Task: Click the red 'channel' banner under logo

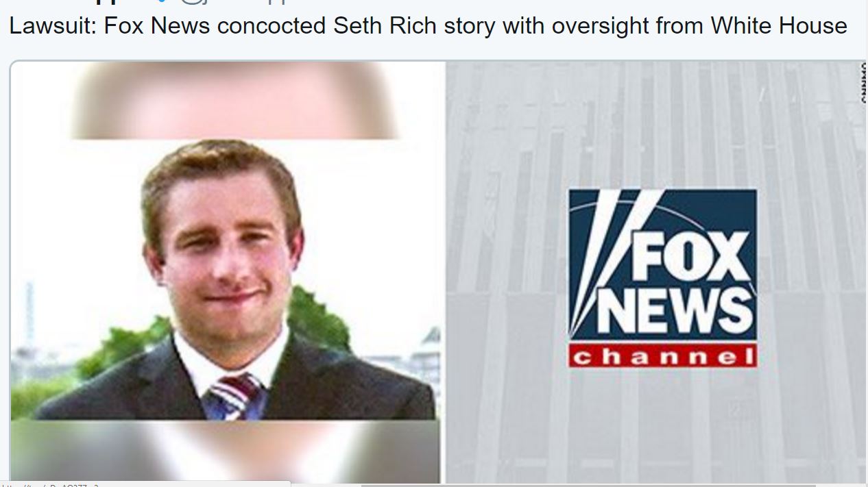Action: click(x=662, y=355)
